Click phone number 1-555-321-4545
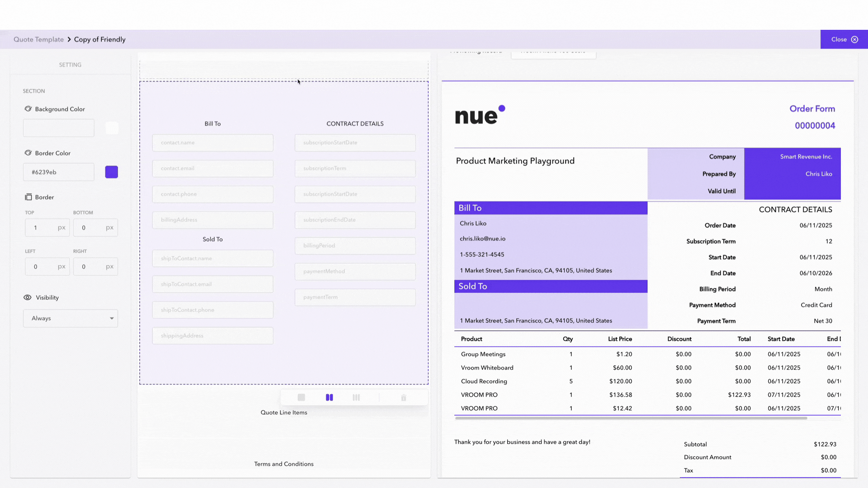 482,255
